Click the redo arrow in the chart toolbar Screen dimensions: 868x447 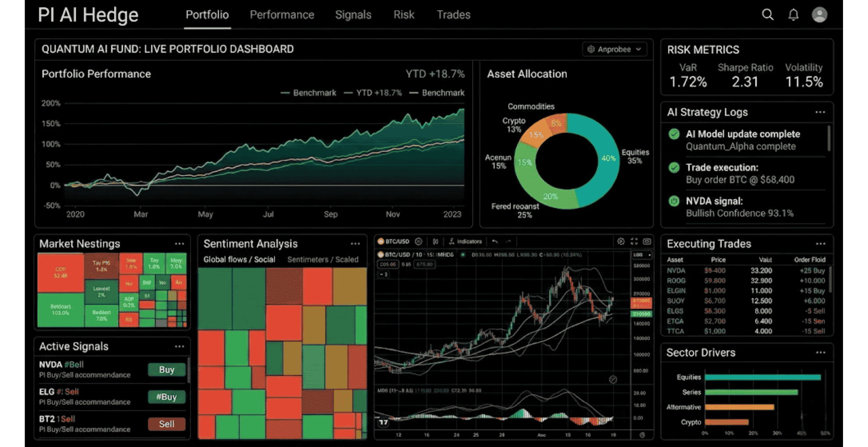coord(509,241)
